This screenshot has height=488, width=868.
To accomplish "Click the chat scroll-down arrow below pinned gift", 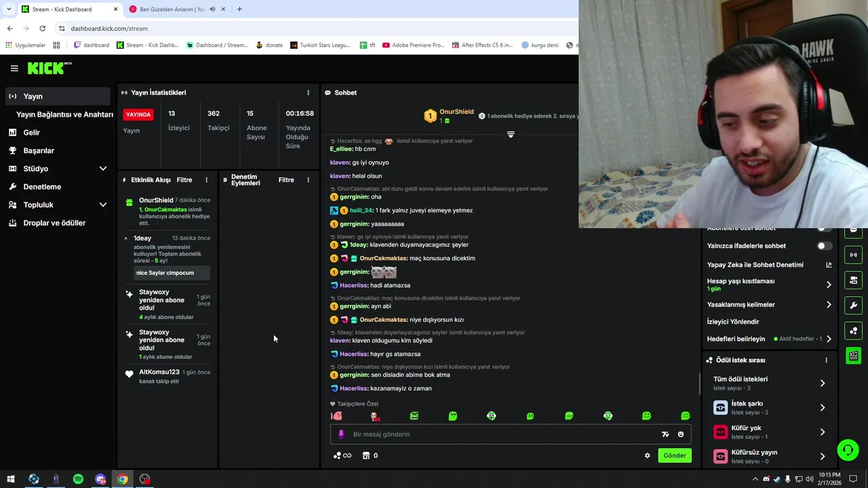I will point(511,134).
